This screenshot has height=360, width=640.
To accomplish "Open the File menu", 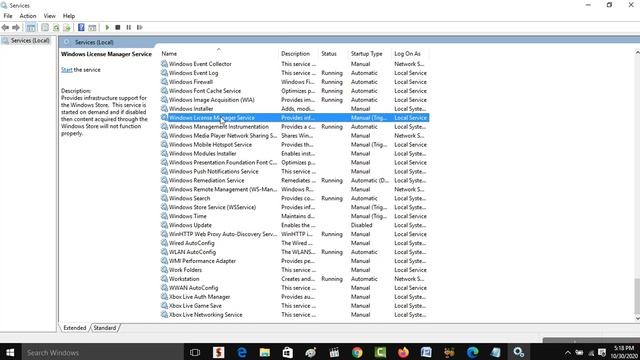I will pos(8,16).
